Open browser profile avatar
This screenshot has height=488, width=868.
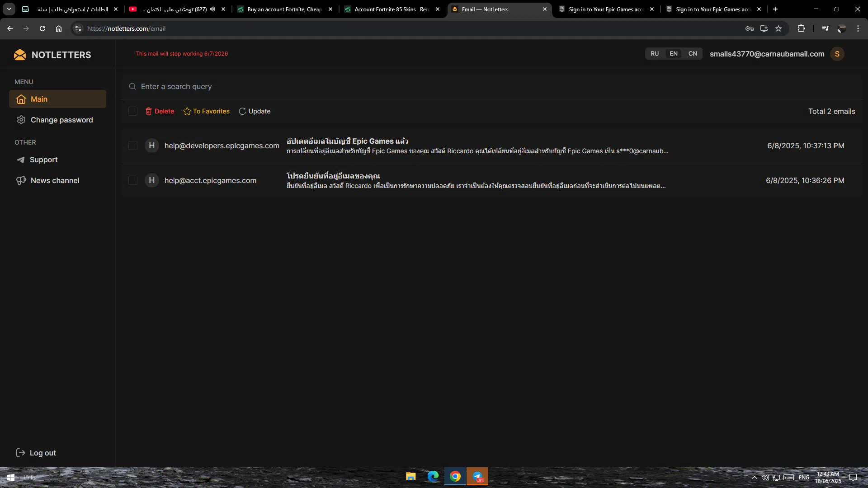coord(842,28)
